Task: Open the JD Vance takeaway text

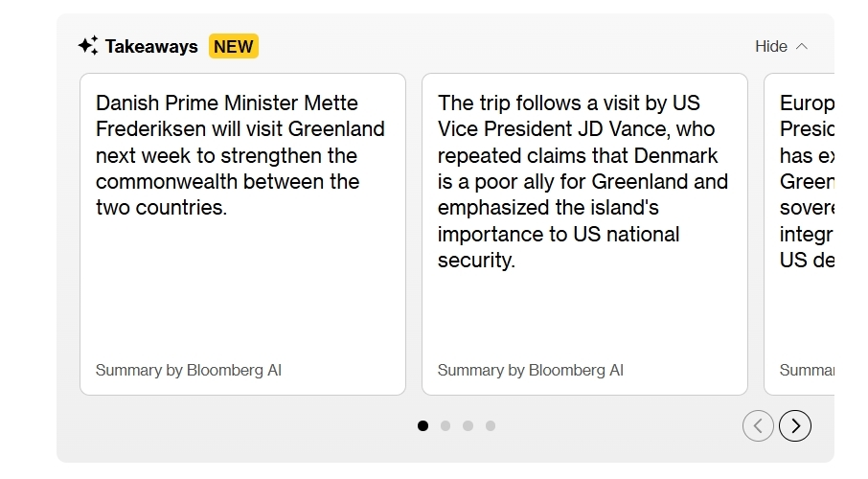Action: 582,181
